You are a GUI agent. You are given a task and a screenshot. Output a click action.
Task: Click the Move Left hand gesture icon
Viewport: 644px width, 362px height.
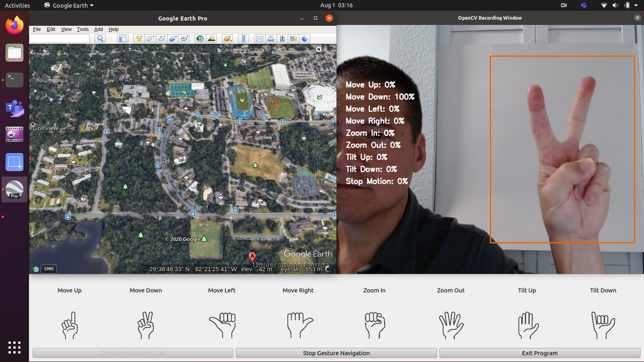pos(222,325)
